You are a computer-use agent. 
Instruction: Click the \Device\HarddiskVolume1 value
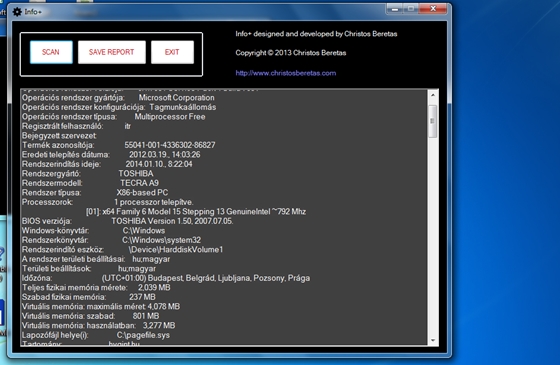coord(176,250)
